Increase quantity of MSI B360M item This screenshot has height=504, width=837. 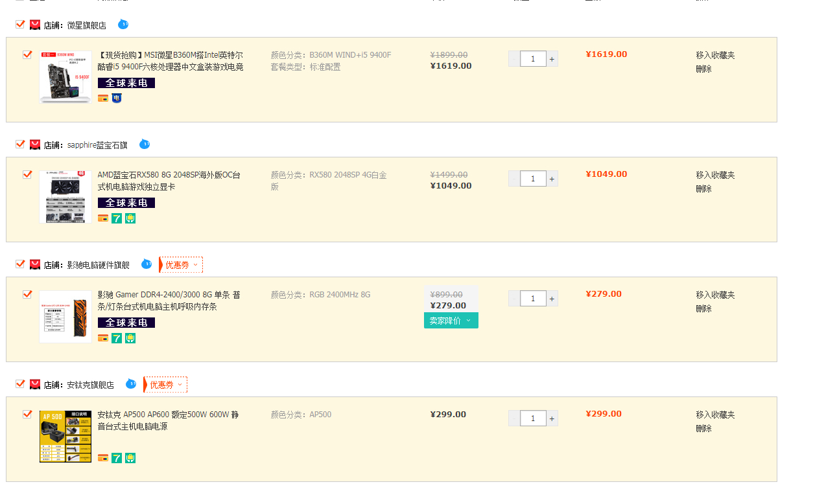coord(552,59)
